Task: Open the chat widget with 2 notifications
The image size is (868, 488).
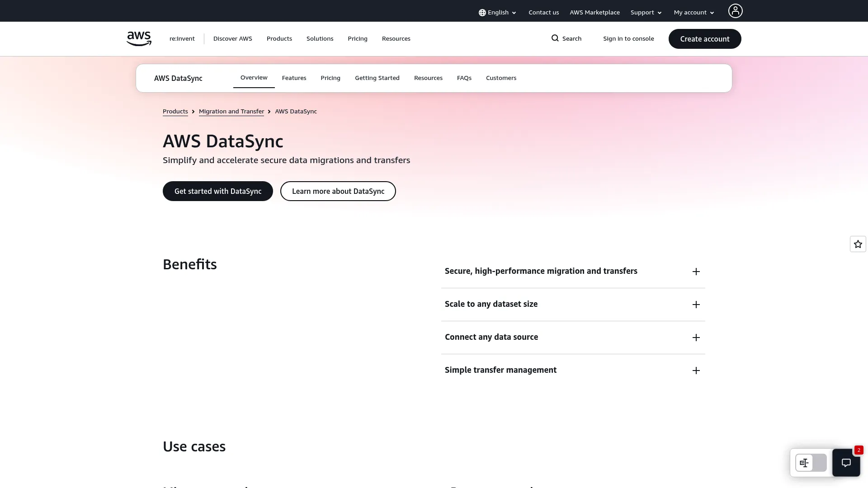Action: click(x=846, y=462)
